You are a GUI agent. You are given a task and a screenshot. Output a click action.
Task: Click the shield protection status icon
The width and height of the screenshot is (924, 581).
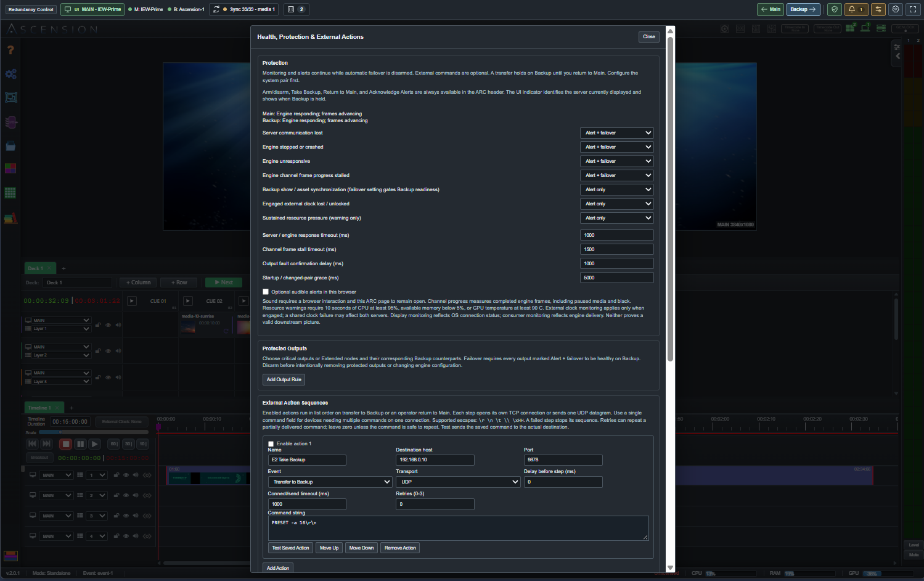(x=834, y=9)
